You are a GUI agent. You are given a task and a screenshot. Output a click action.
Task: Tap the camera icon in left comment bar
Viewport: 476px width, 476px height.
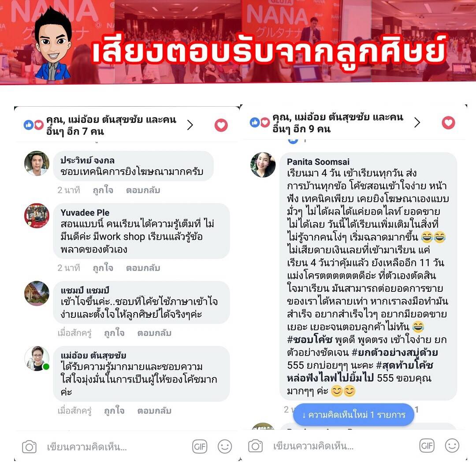[29, 447]
